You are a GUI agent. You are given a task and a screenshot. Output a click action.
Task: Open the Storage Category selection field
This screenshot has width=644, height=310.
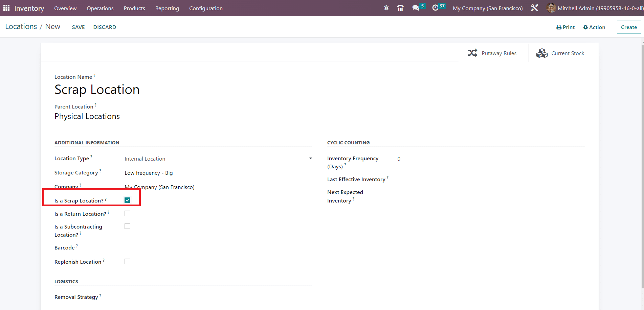click(218, 173)
